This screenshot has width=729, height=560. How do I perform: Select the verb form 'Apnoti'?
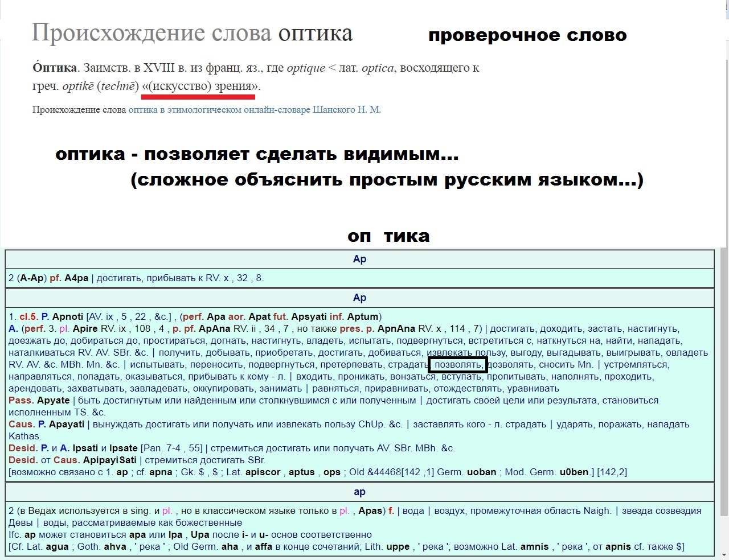click(68, 317)
